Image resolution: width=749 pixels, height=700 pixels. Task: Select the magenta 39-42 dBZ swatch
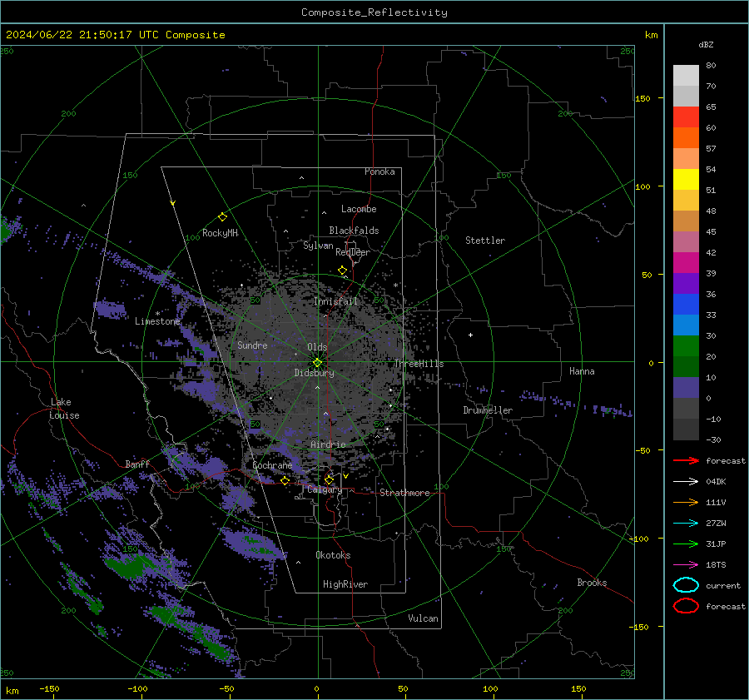click(x=686, y=263)
